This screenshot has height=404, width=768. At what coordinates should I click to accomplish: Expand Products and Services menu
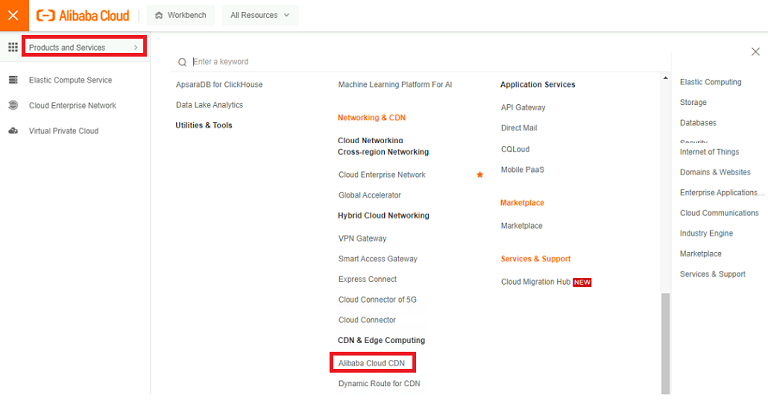(84, 47)
